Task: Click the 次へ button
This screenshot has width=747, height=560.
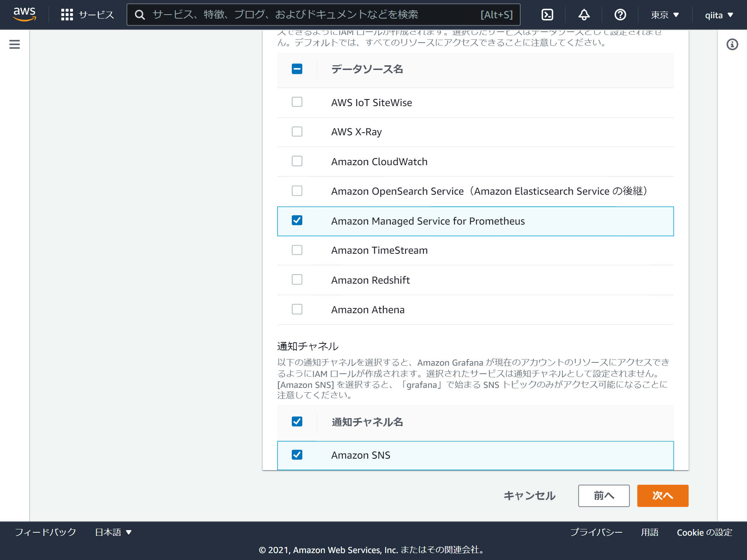Action: (x=662, y=495)
